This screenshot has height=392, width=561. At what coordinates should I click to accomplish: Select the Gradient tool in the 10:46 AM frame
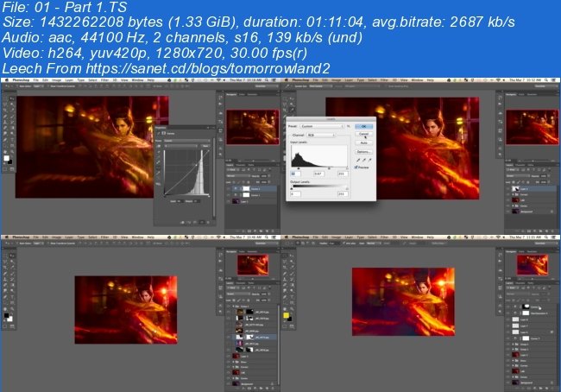tap(12, 285)
